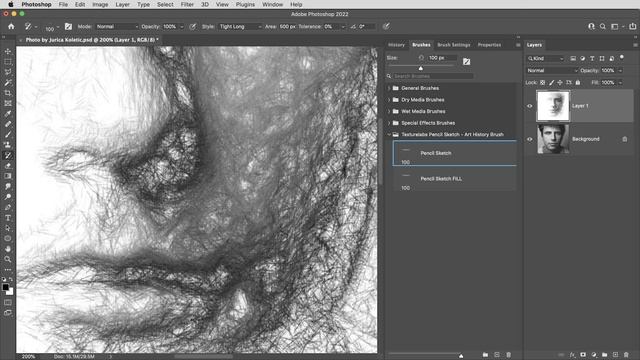Select the Brush tool
Image resolution: width=640 pixels, height=360 pixels.
coord(8,135)
